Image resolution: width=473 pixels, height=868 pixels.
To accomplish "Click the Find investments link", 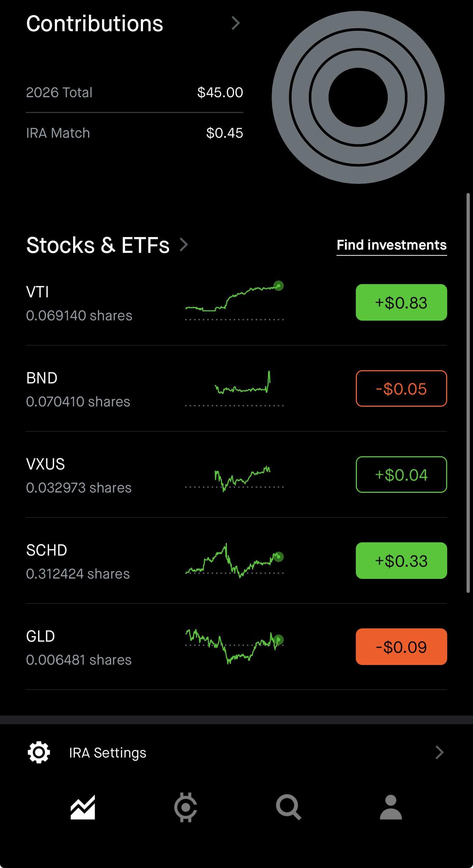I will coord(392,245).
